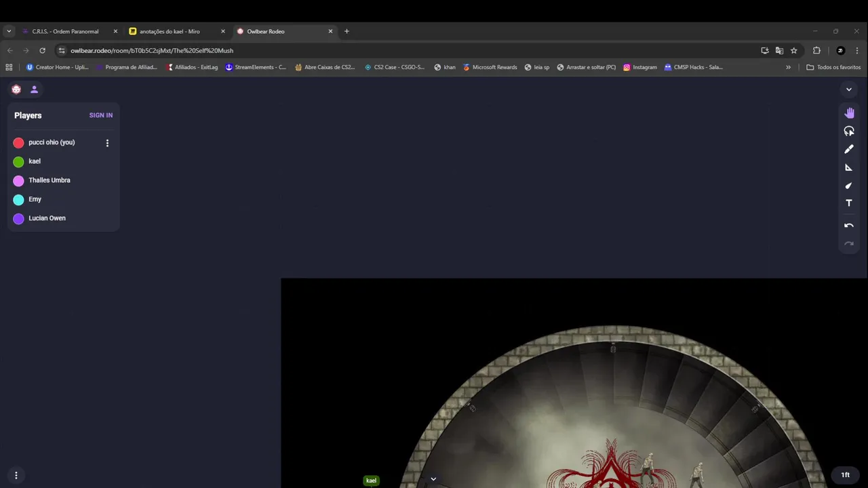Show more bookmarks overflow chevron
868x488 pixels.
click(788, 67)
